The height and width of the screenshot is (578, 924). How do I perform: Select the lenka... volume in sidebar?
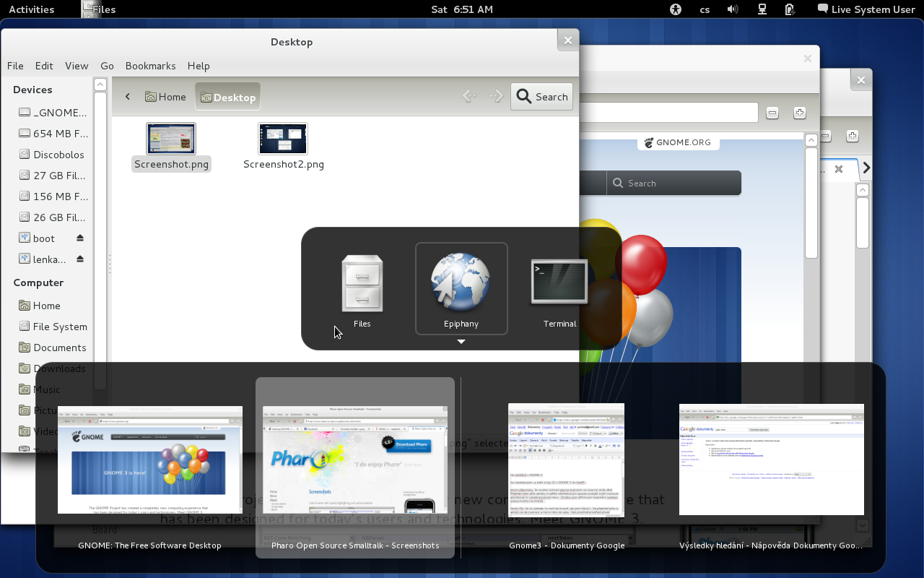pyautogui.click(x=43, y=259)
